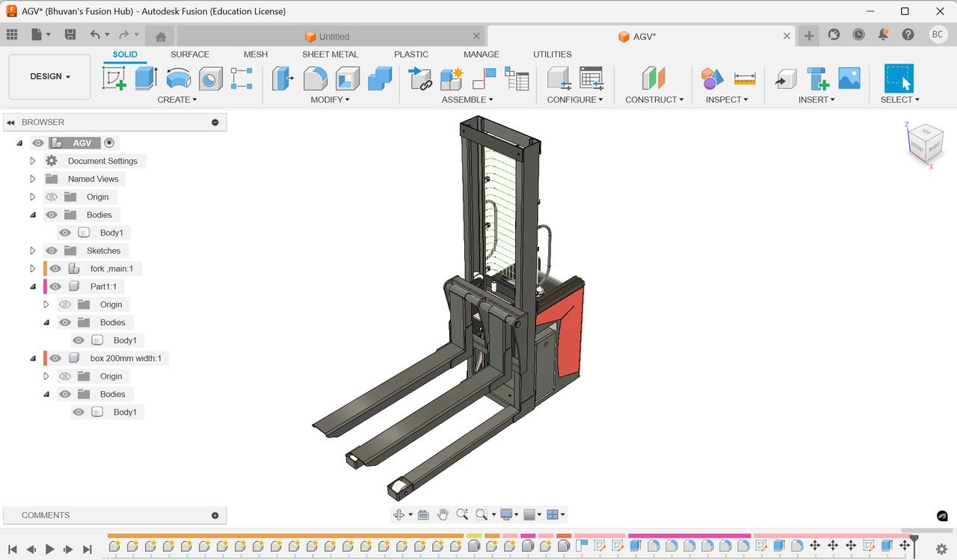Screen dimensions: 957x560
Task: Click the Joint tool in Assemble
Action: pos(421,78)
